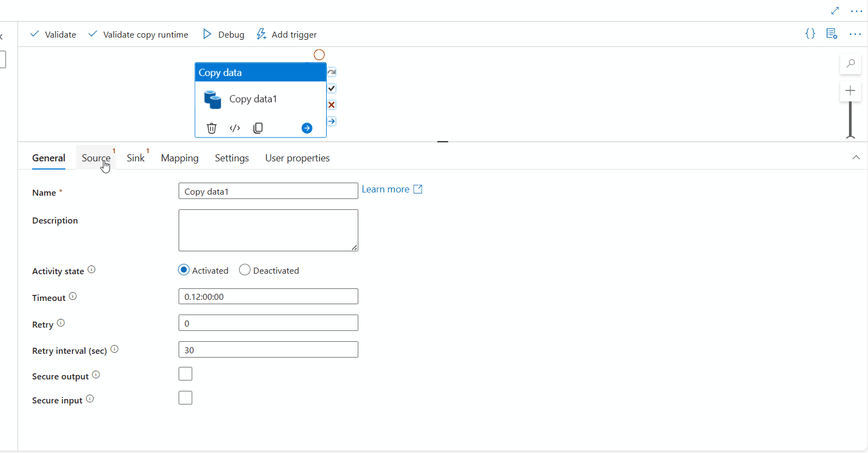Click the Validate checkmark button
868x453 pixels.
pyautogui.click(x=53, y=34)
